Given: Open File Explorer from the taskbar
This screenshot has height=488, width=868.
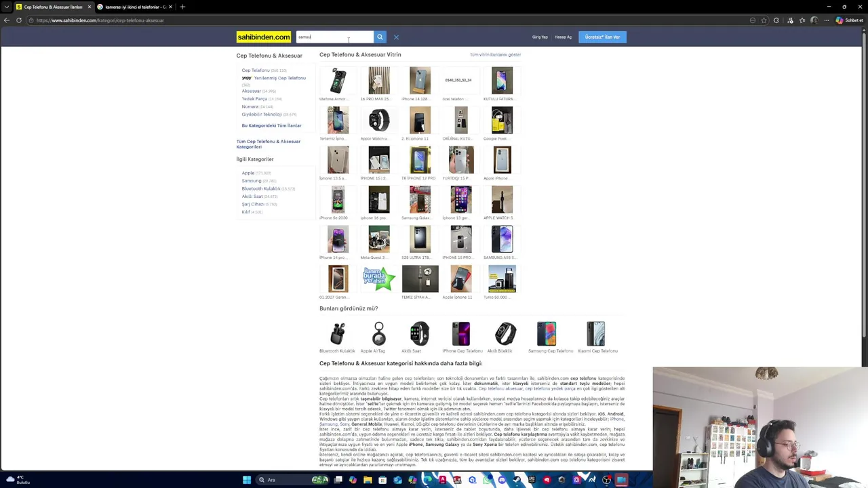Looking at the screenshot, I should (368, 480).
